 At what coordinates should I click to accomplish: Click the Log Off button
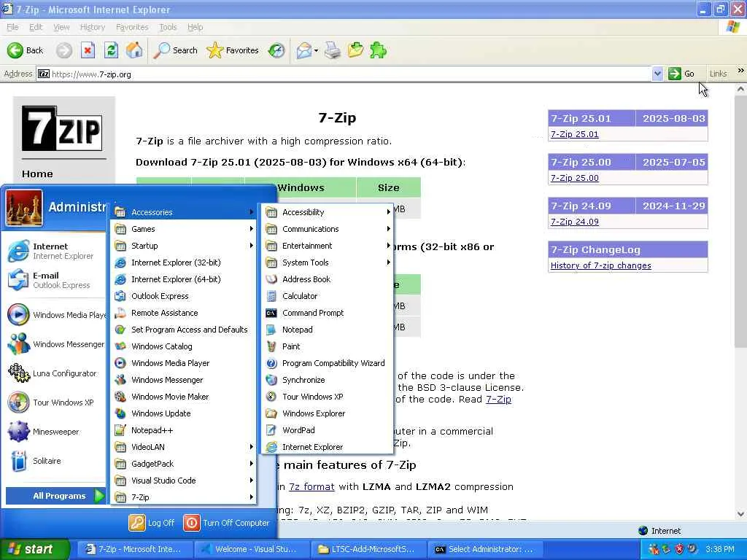152,522
